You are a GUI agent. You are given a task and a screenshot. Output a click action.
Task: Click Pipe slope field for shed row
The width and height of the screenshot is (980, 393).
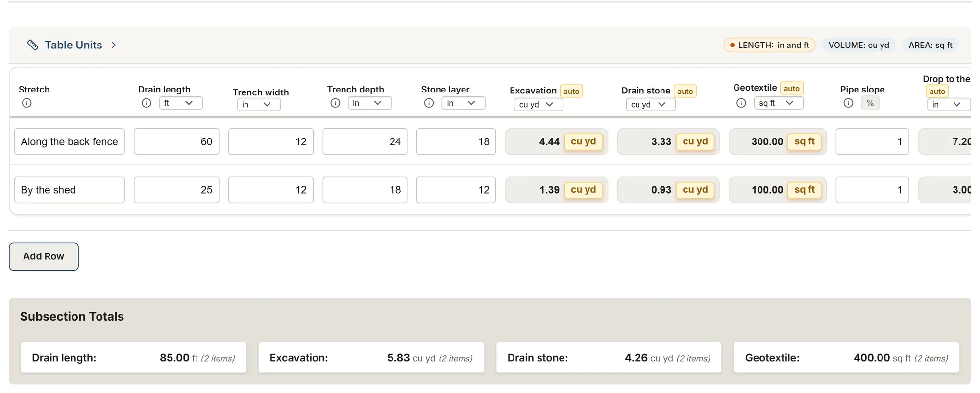click(x=872, y=190)
